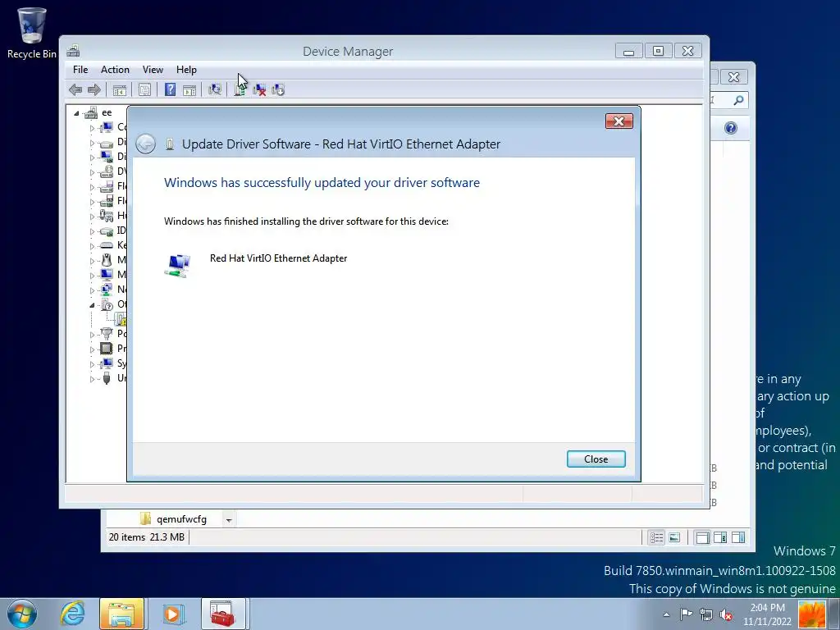Image resolution: width=840 pixels, height=630 pixels.
Task: Close the Update Driver dialog with red X
Action: tap(619, 121)
